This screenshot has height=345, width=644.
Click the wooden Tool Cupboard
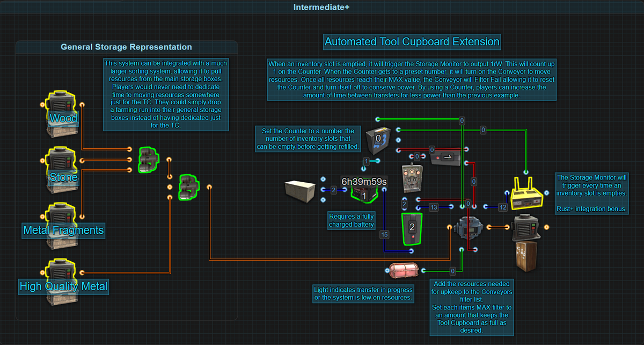(525, 256)
